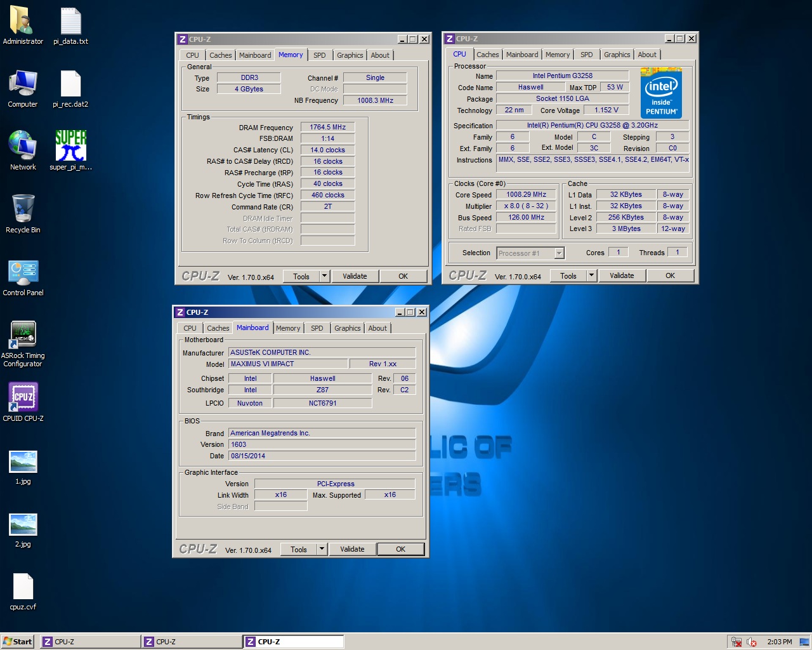Click Validate in the Memory window
The image size is (812, 650).
coord(355,276)
